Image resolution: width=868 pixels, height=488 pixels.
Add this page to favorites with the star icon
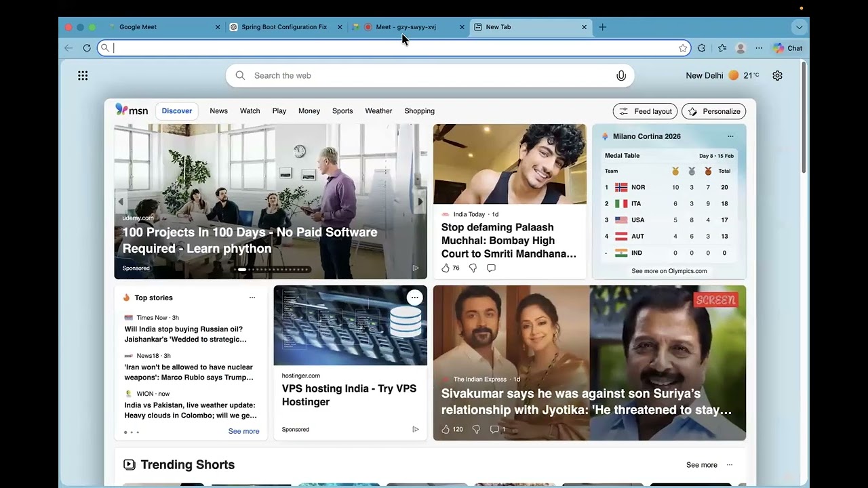tap(683, 48)
